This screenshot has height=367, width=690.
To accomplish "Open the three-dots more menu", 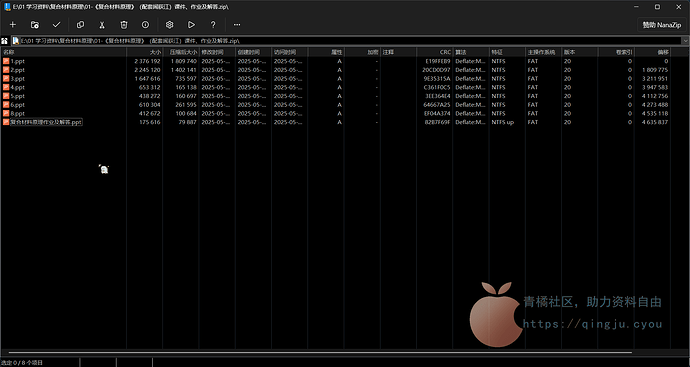I will [x=237, y=25].
